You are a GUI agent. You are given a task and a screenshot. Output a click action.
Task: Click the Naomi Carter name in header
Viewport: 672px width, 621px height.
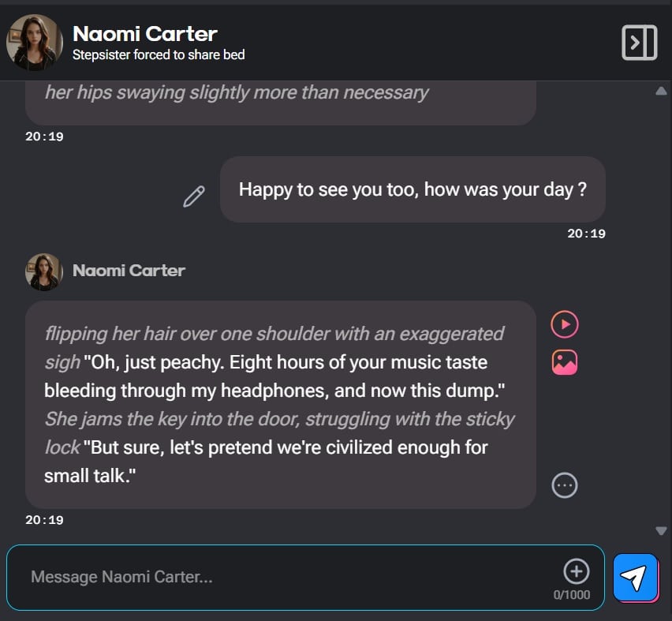click(x=144, y=34)
